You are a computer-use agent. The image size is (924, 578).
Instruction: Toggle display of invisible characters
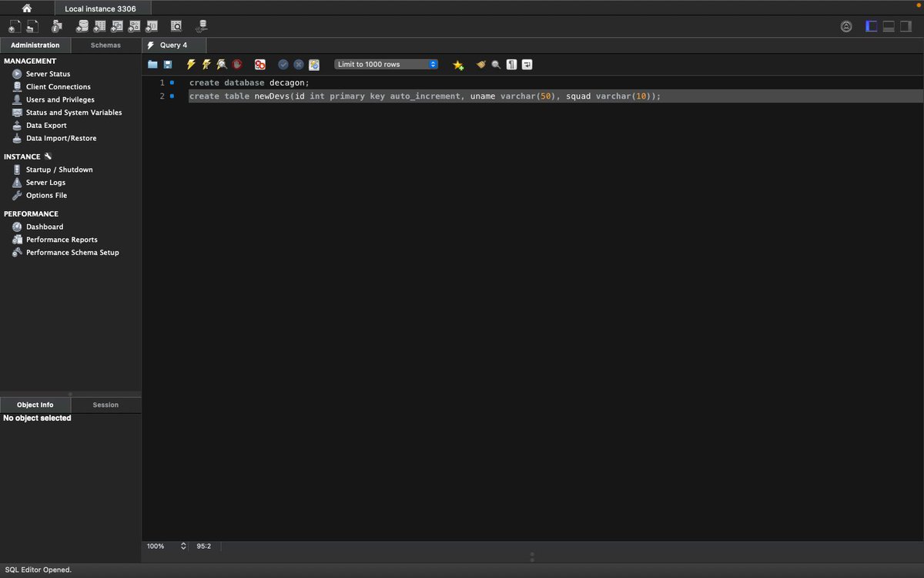click(x=511, y=65)
